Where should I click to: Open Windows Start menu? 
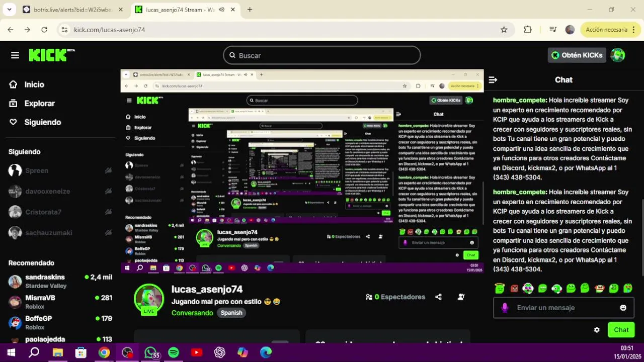click(11, 352)
